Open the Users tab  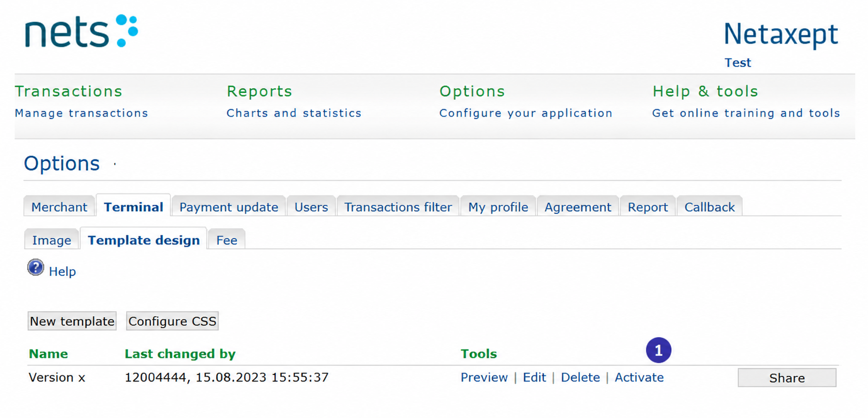click(311, 207)
